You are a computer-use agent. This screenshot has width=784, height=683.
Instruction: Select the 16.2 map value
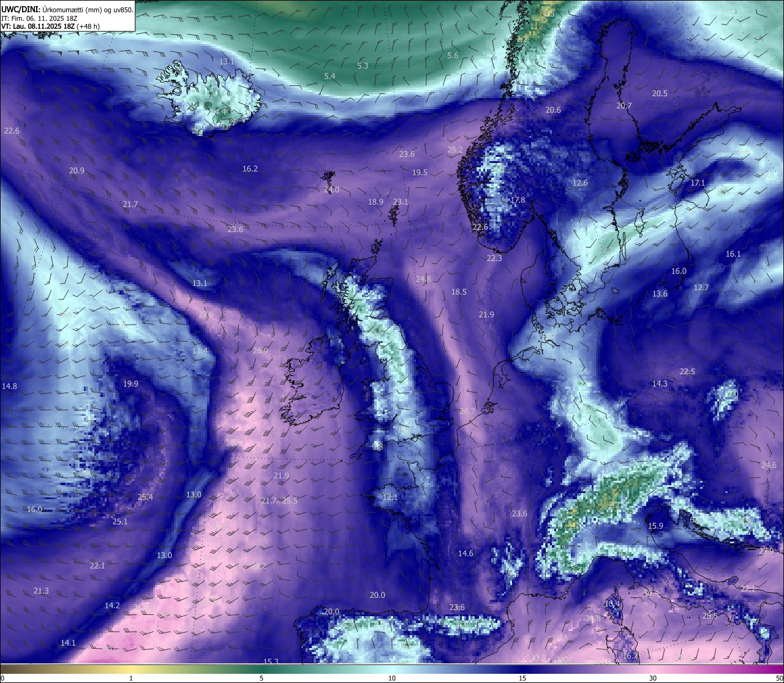pyautogui.click(x=250, y=169)
